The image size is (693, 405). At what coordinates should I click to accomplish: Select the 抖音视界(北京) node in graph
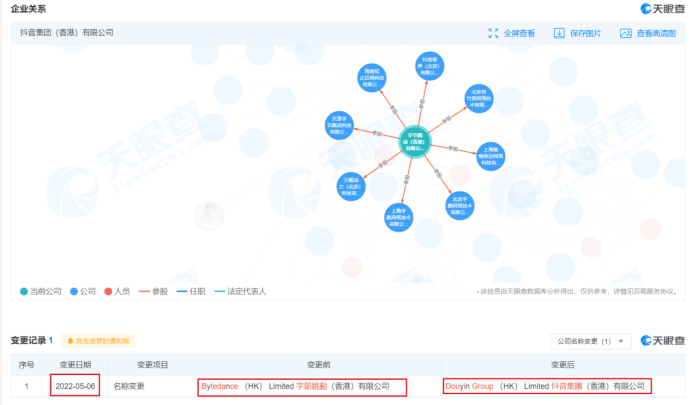[x=431, y=67]
